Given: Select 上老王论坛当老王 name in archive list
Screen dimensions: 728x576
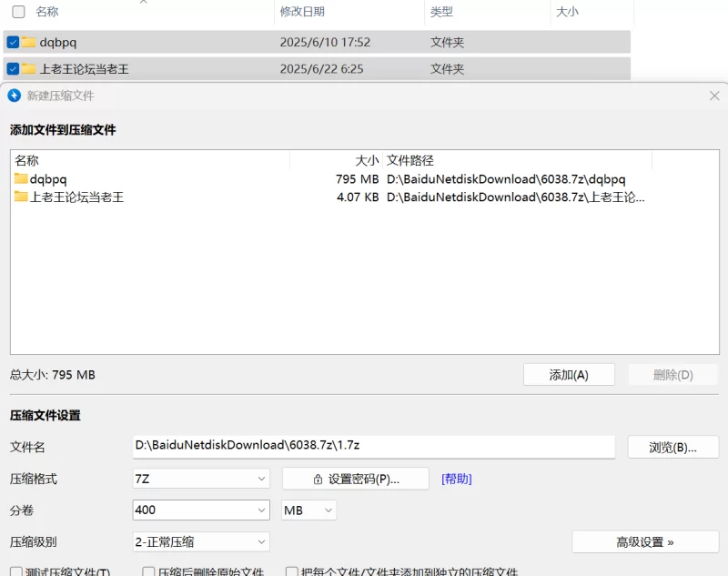Looking at the screenshot, I should (76, 197).
